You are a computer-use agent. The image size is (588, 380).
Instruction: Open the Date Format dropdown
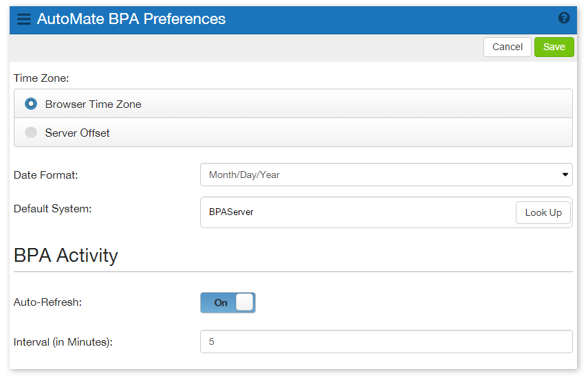click(x=386, y=175)
